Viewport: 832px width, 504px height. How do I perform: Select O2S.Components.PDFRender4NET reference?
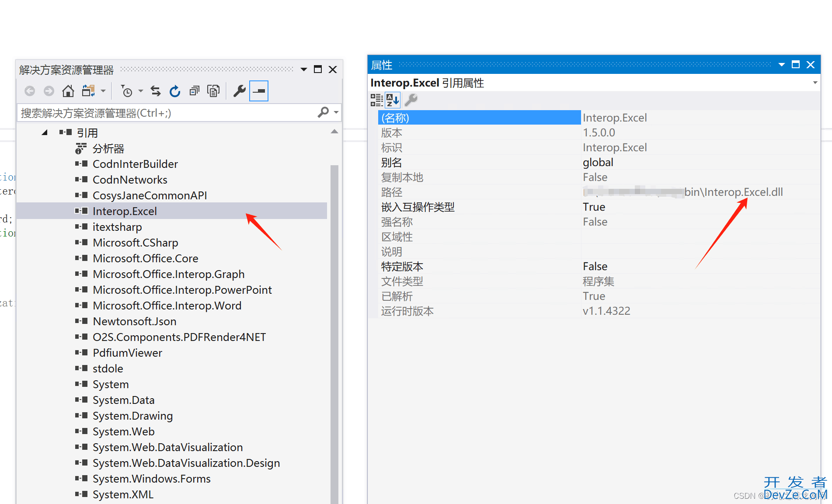(x=179, y=337)
